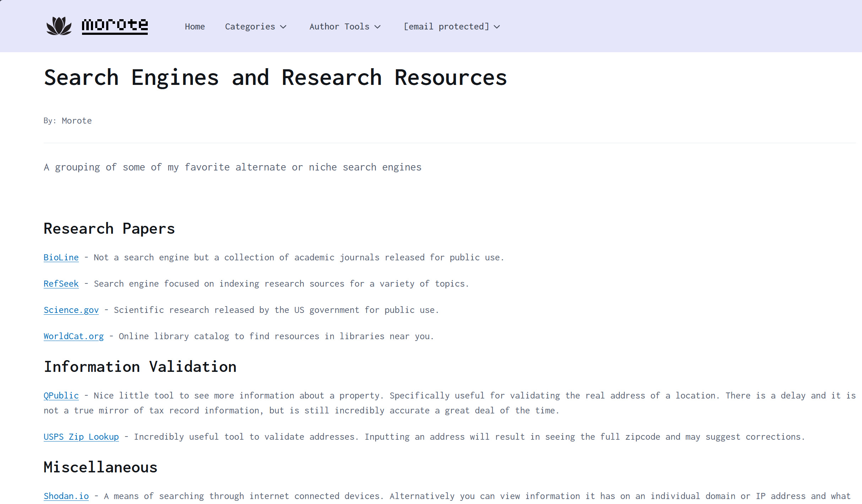This screenshot has height=504, width=862.
Task: Visit the USPS Zip Lookup tool
Action: [81, 436]
